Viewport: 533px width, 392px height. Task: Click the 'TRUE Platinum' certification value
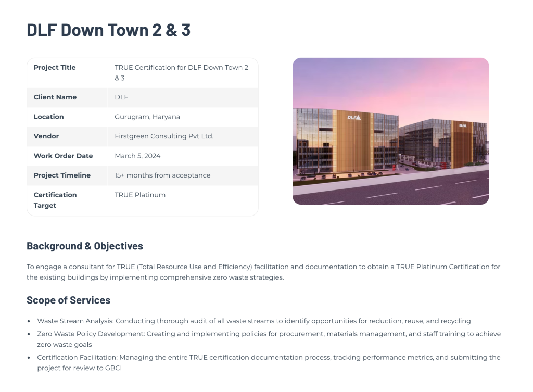[140, 195]
